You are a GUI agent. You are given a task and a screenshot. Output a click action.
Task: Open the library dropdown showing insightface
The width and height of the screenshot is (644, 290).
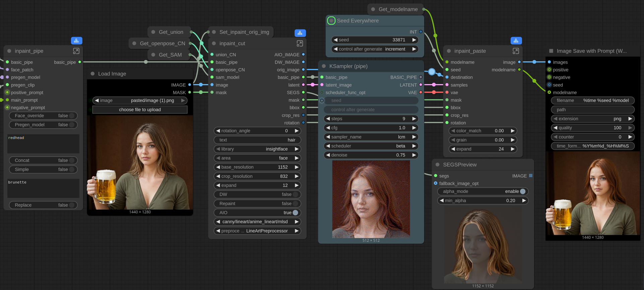coord(257,149)
